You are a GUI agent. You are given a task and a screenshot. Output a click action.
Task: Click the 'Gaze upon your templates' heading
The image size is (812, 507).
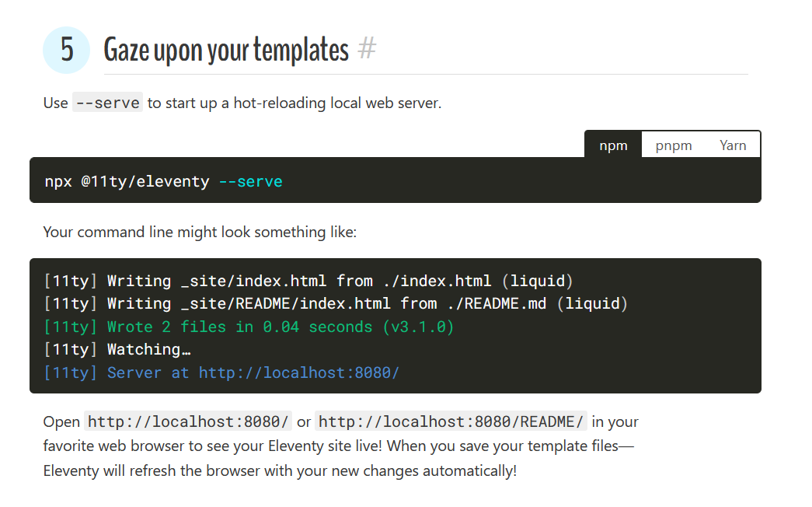click(x=226, y=50)
